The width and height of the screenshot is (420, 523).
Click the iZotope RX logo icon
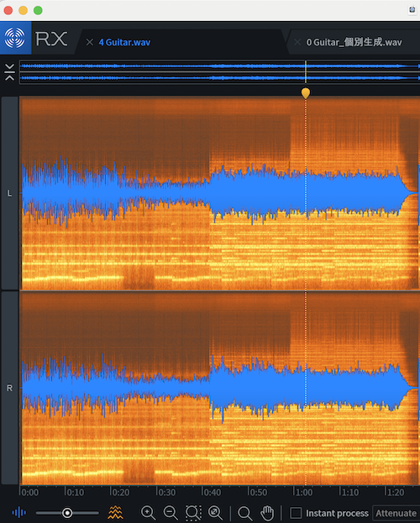15,38
